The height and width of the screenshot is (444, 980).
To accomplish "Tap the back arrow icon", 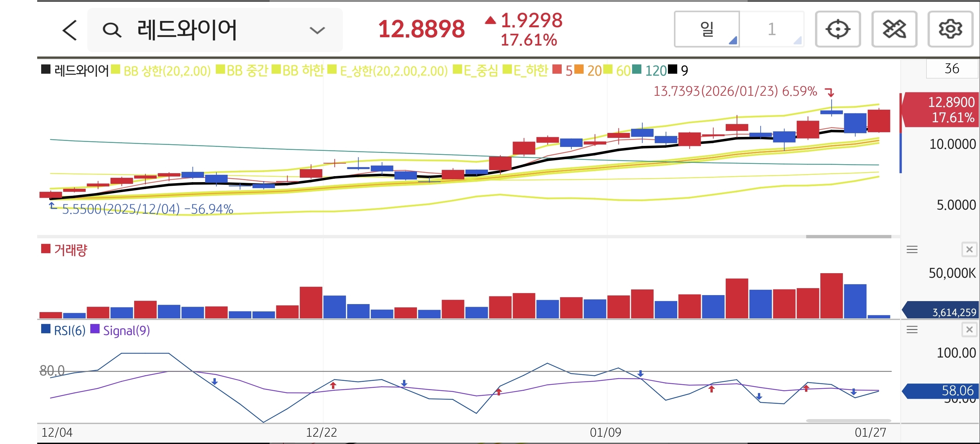I will pyautogui.click(x=70, y=30).
